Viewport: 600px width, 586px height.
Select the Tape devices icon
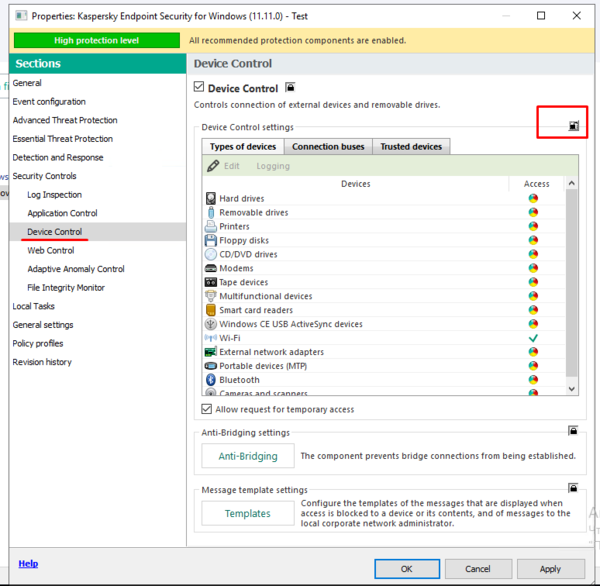pyautogui.click(x=211, y=282)
